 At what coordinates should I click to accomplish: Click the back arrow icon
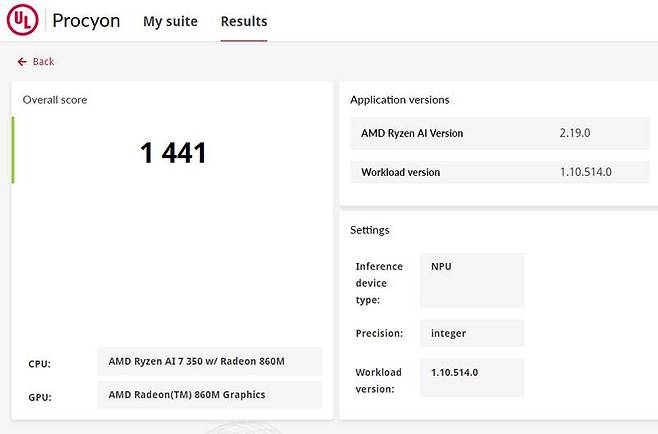point(22,62)
